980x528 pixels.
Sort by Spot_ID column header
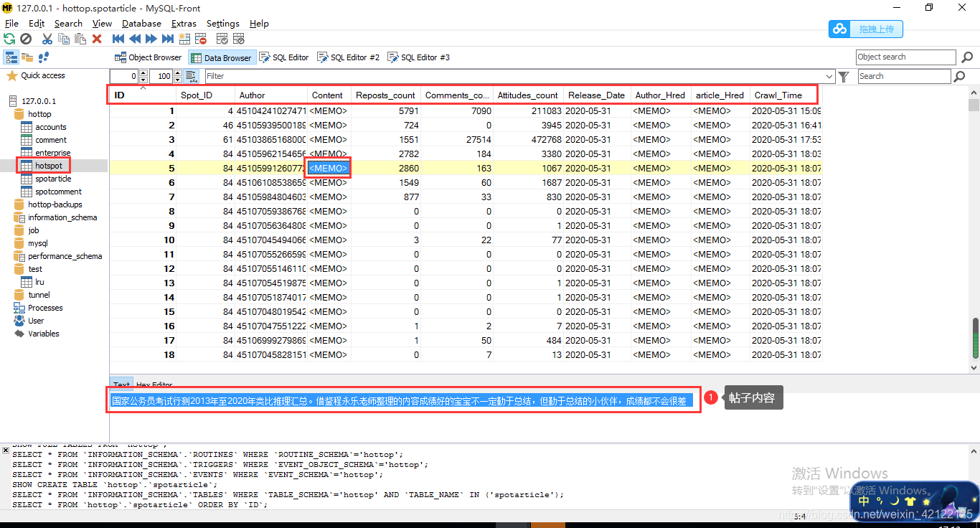(206, 95)
